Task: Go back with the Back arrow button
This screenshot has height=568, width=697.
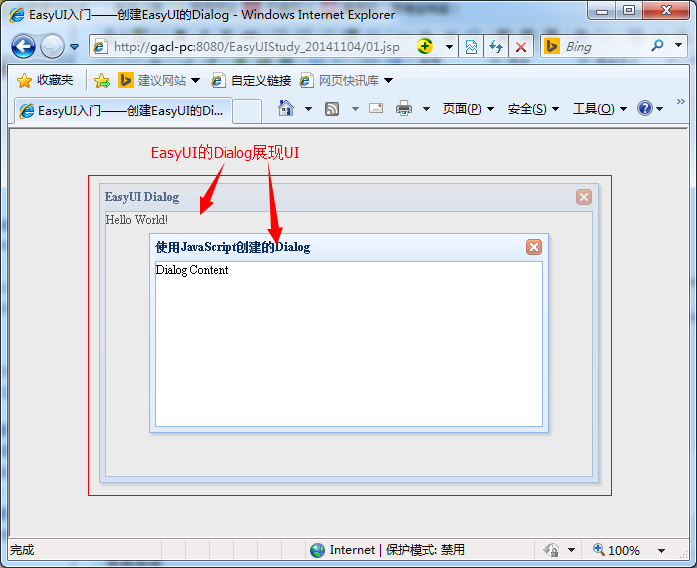Action: (23, 46)
